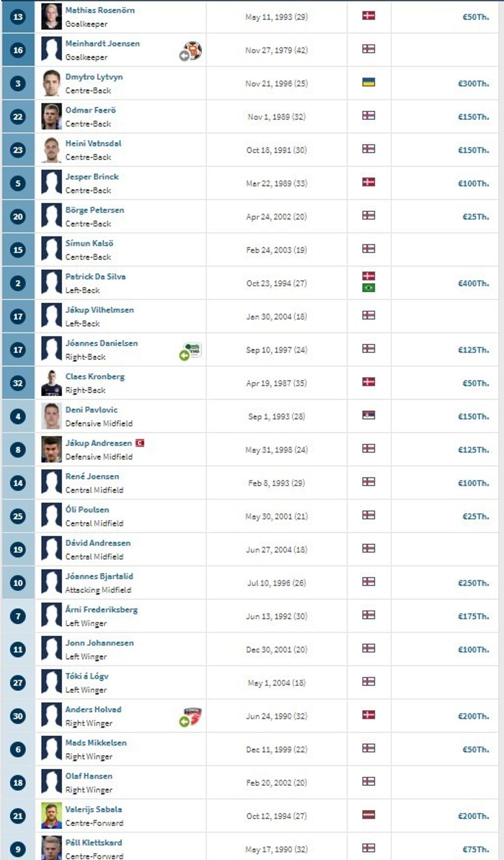The width and height of the screenshot is (504, 860).
Task: Open Jóannes Bjartalid's player page
Action: click(99, 576)
